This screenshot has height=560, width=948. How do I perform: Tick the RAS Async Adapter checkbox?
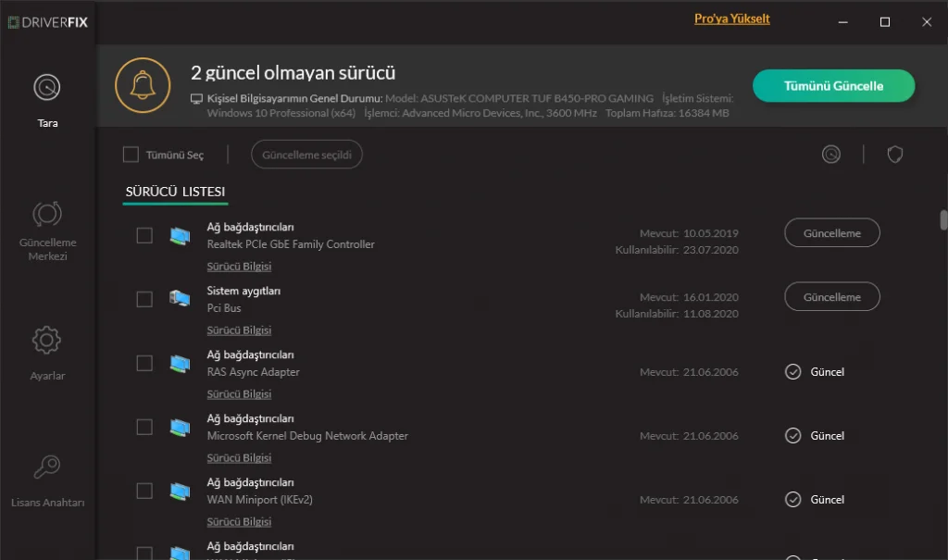tap(144, 363)
